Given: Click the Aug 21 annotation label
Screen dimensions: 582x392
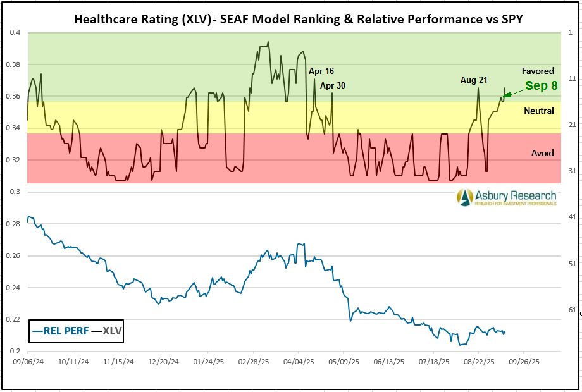Looking at the screenshot, I should click(473, 80).
